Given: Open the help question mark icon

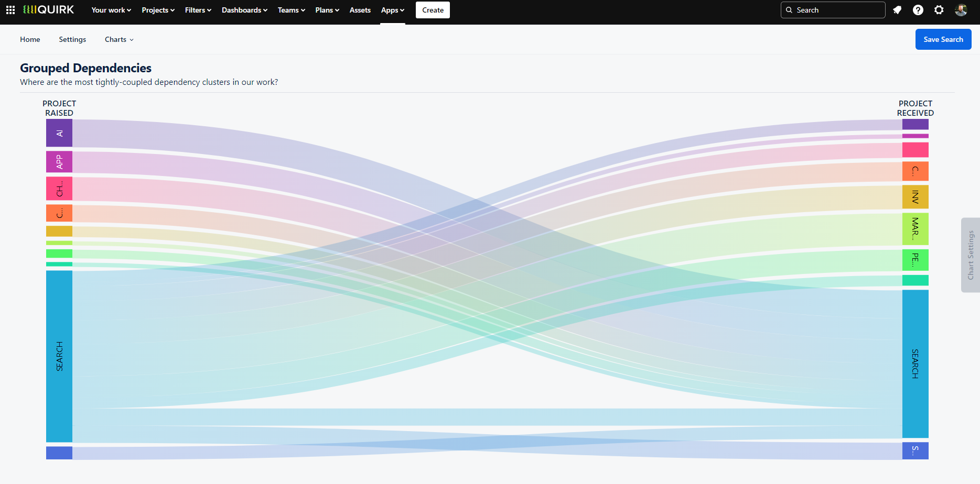Looking at the screenshot, I should [918, 10].
